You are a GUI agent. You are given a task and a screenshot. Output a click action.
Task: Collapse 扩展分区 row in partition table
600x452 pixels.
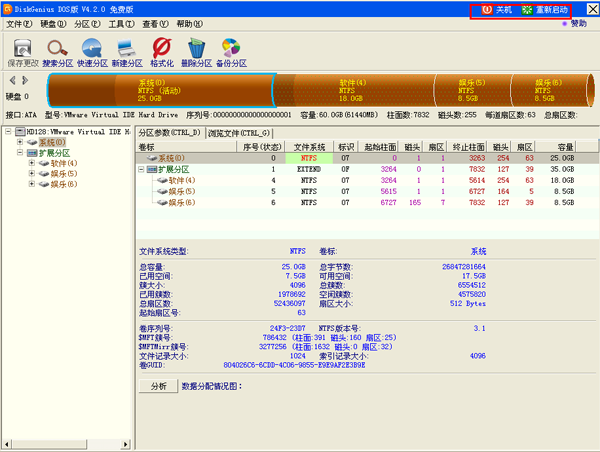141,169
